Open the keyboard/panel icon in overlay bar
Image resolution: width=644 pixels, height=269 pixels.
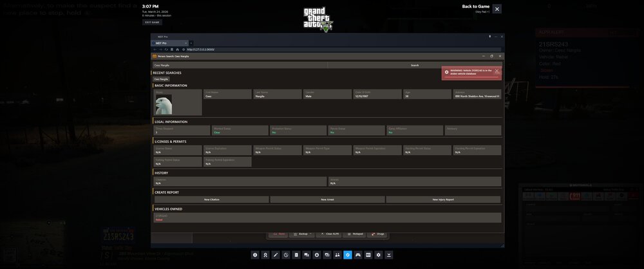[x=368, y=255]
